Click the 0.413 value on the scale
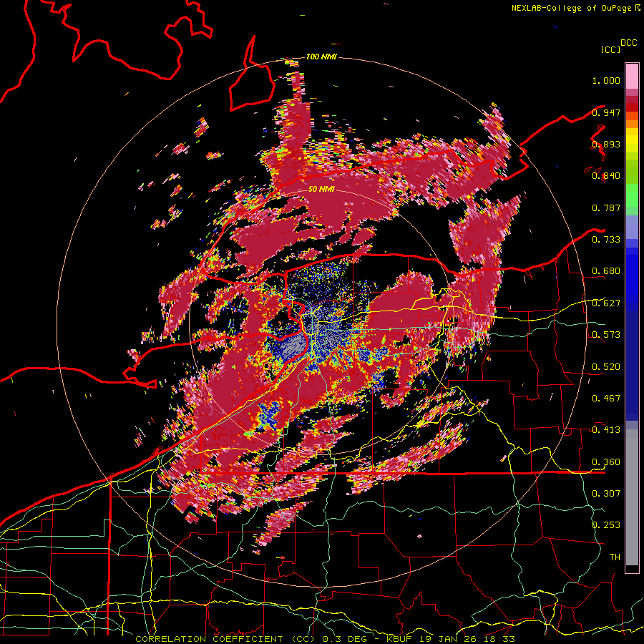The width and height of the screenshot is (644, 644). (606, 429)
